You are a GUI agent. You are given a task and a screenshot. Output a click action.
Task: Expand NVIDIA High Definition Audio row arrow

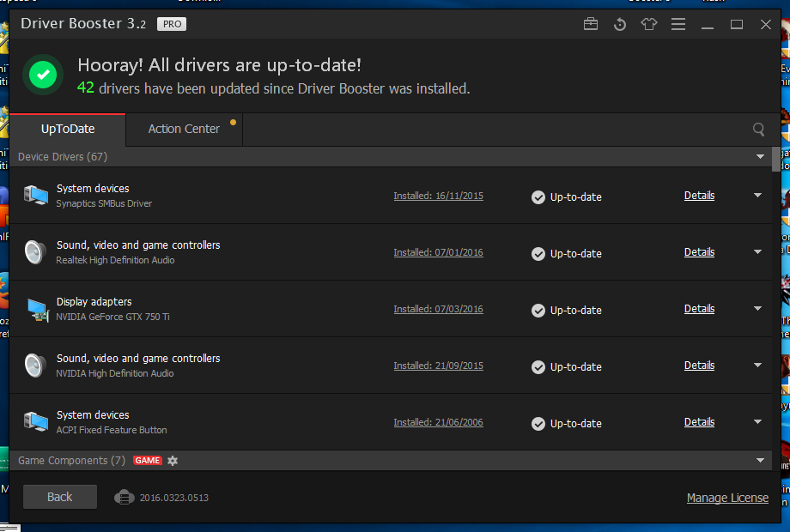pos(757,365)
